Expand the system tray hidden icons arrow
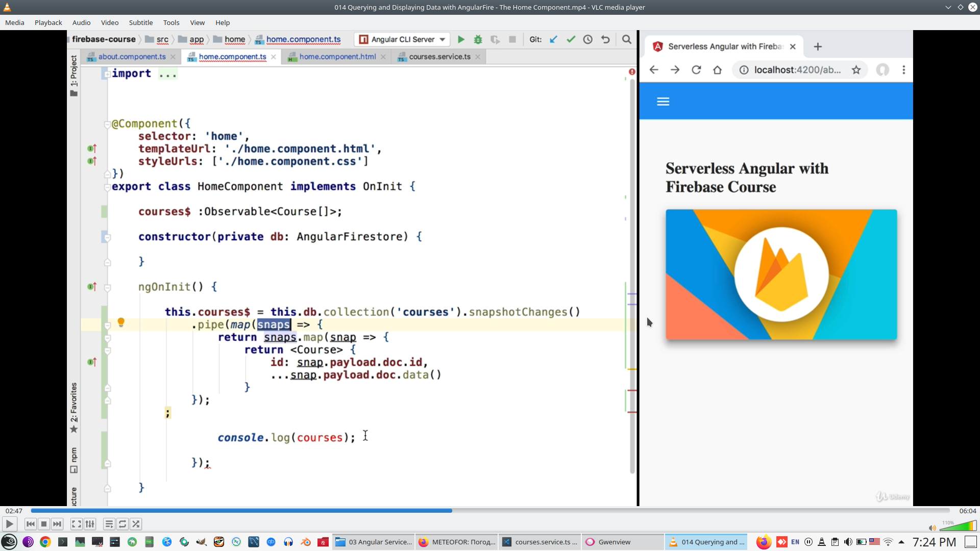980x551 pixels. pyautogui.click(x=901, y=542)
